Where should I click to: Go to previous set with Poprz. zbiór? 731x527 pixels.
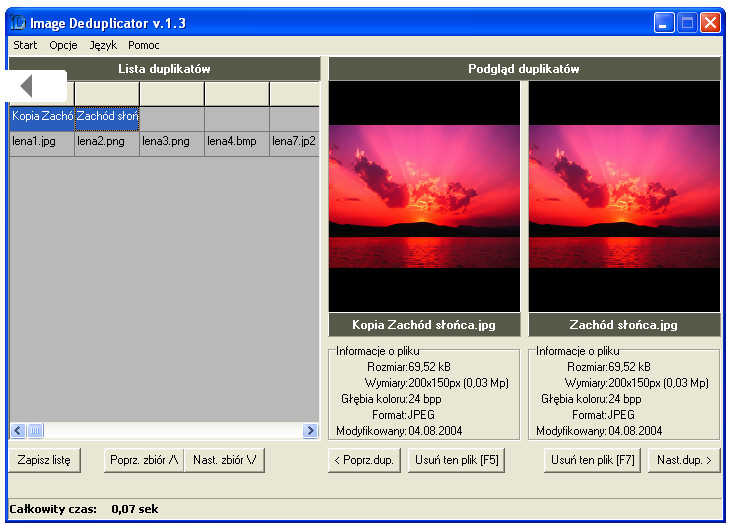point(144,460)
